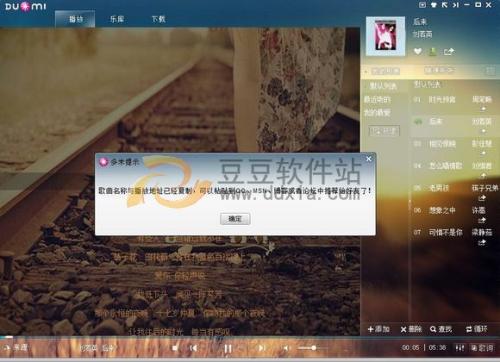This screenshot has width=500, height=362.
Task: Switch to the 乐库 tab
Action: [x=117, y=19]
